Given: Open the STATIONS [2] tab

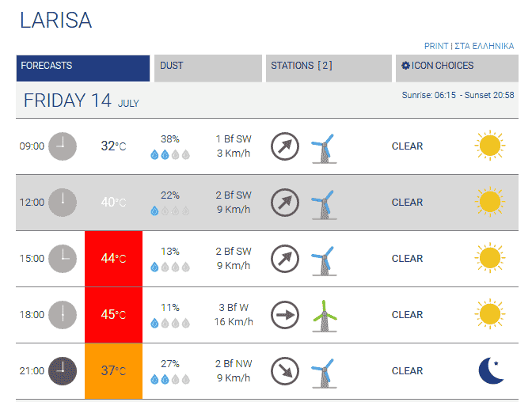Looking at the screenshot, I should click(x=328, y=68).
